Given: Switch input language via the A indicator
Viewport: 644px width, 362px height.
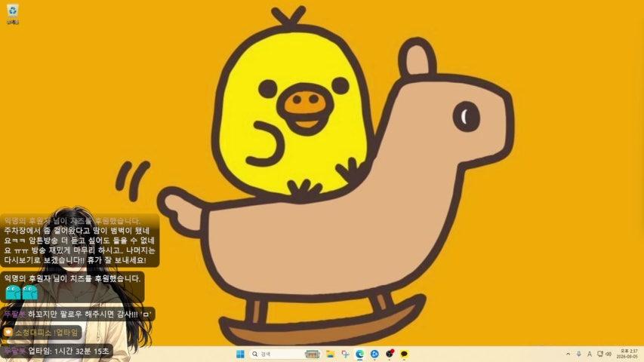Looking at the screenshot, I should 590,354.
